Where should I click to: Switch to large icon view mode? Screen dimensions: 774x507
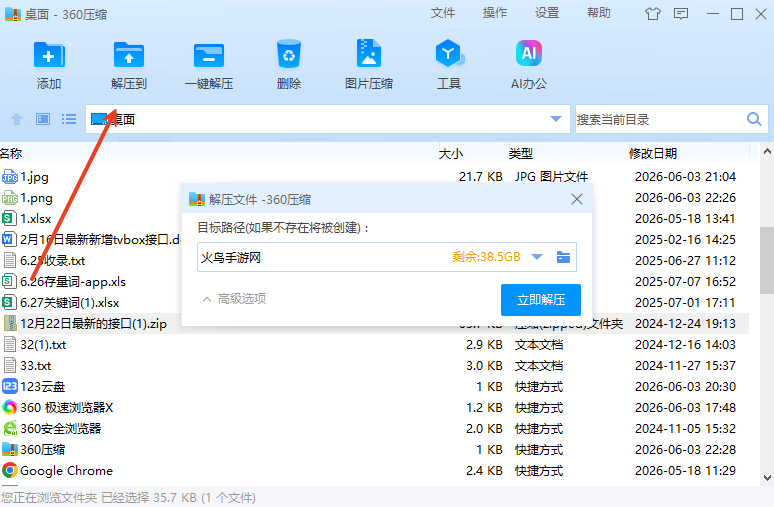(43, 119)
